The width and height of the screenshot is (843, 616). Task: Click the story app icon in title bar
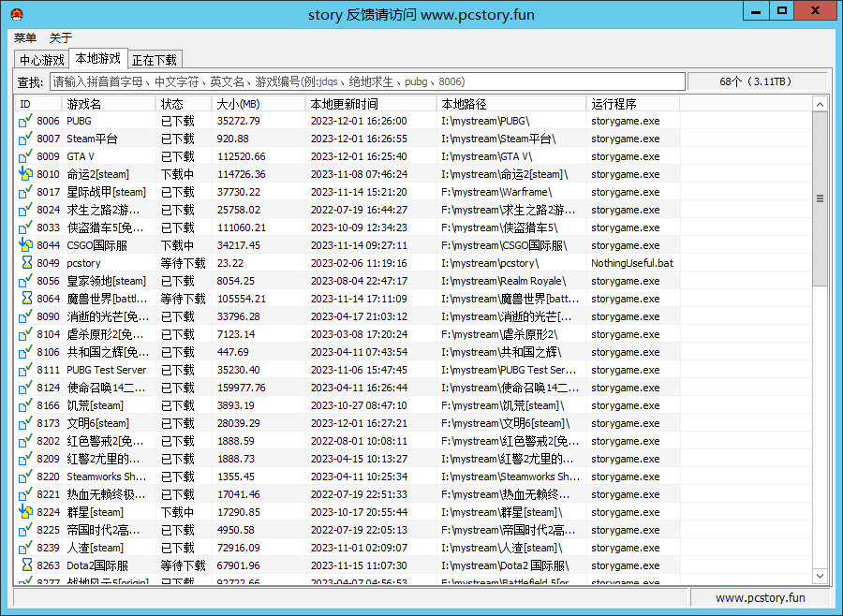pyautogui.click(x=17, y=14)
